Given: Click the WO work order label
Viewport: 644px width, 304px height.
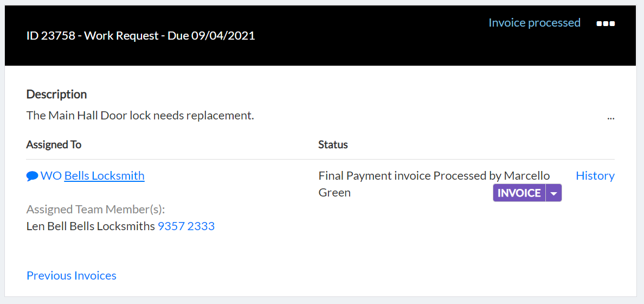Looking at the screenshot, I should pyautogui.click(x=51, y=176).
